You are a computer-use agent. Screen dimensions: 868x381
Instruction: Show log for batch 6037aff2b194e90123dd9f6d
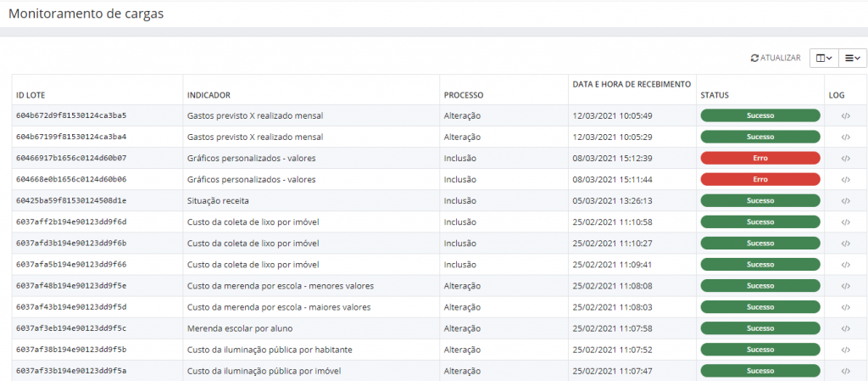[x=845, y=222]
